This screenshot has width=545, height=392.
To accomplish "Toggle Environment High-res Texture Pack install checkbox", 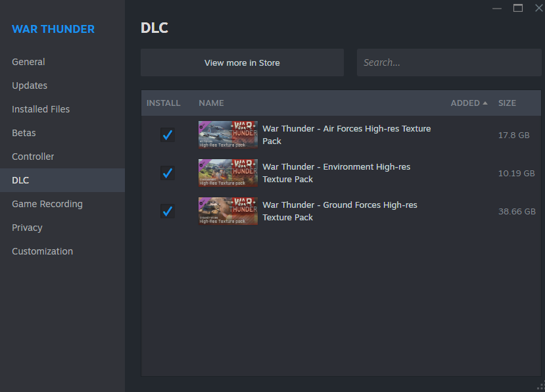I will coord(168,173).
